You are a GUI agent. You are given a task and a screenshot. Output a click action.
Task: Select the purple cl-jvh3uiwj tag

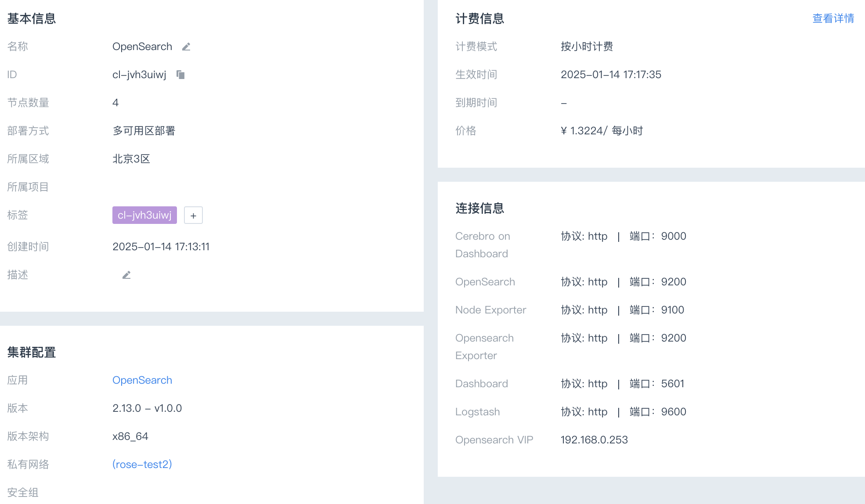144,215
